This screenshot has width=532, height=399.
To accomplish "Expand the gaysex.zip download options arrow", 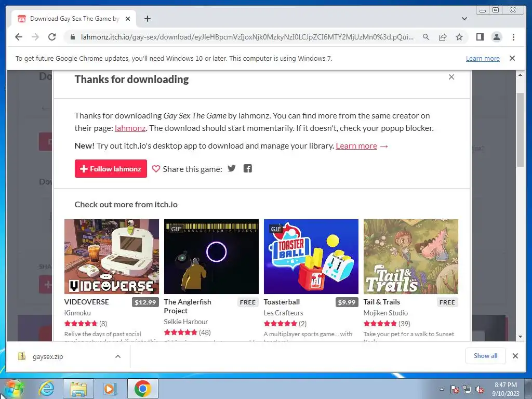I will [x=118, y=356].
